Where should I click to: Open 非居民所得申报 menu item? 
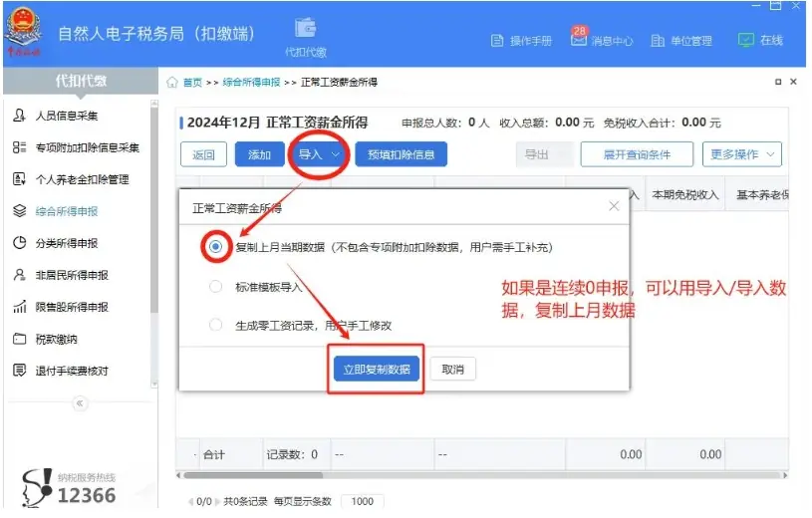[72, 275]
